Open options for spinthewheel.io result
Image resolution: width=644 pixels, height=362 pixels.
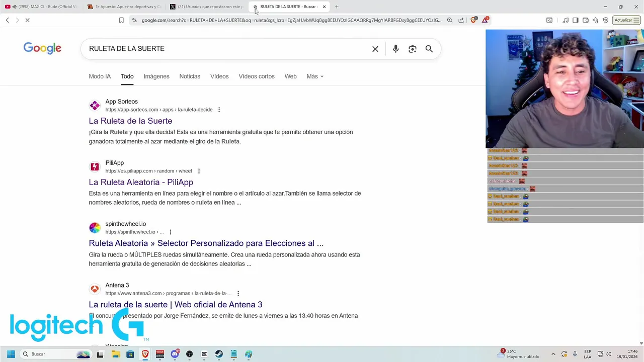171,232
